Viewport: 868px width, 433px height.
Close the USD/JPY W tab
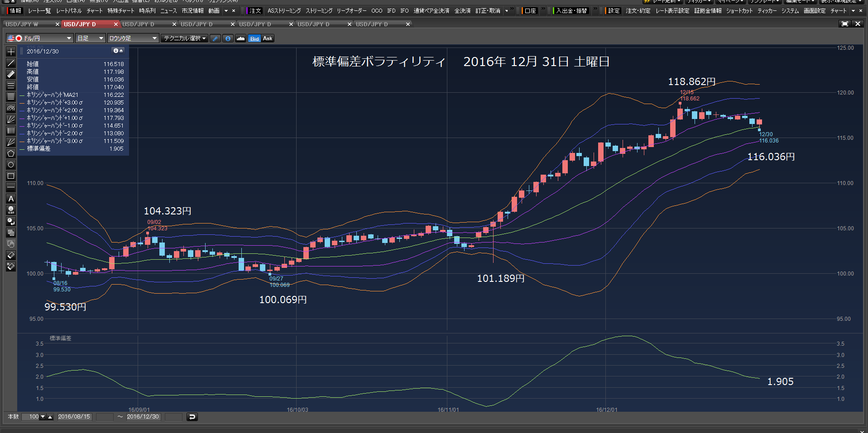[x=57, y=24]
